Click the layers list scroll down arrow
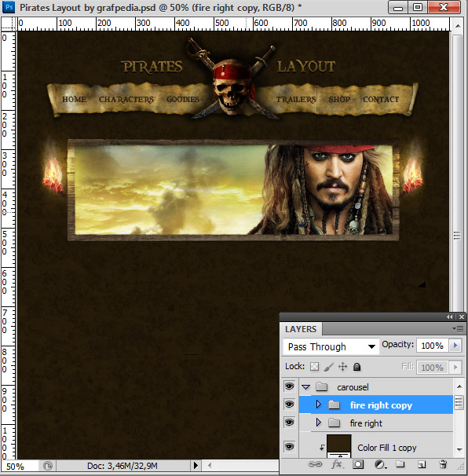 click(x=459, y=449)
